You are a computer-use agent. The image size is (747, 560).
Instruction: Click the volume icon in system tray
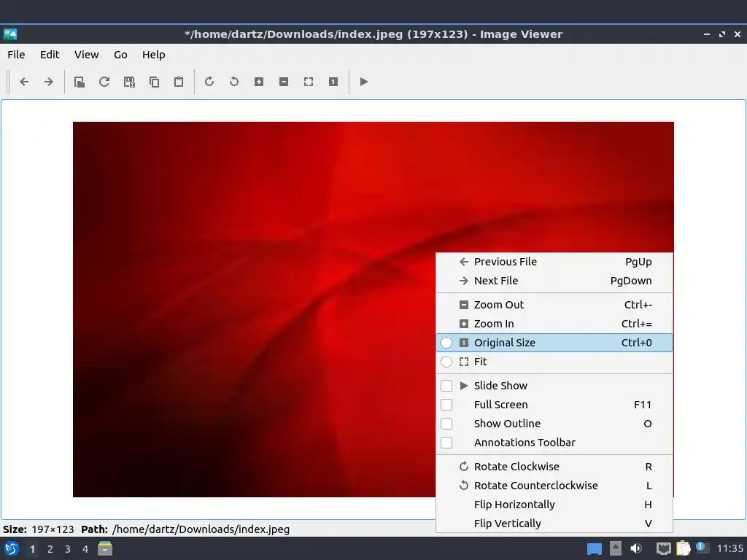[x=636, y=548]
